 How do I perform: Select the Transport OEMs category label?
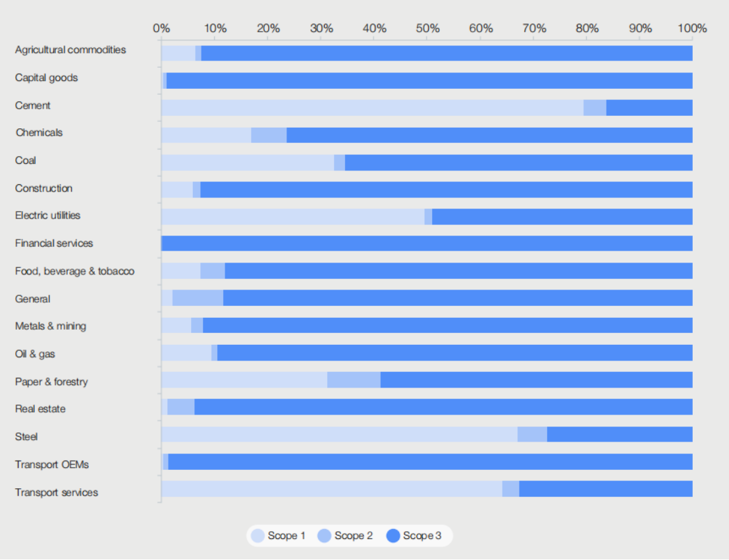point(52,465)
